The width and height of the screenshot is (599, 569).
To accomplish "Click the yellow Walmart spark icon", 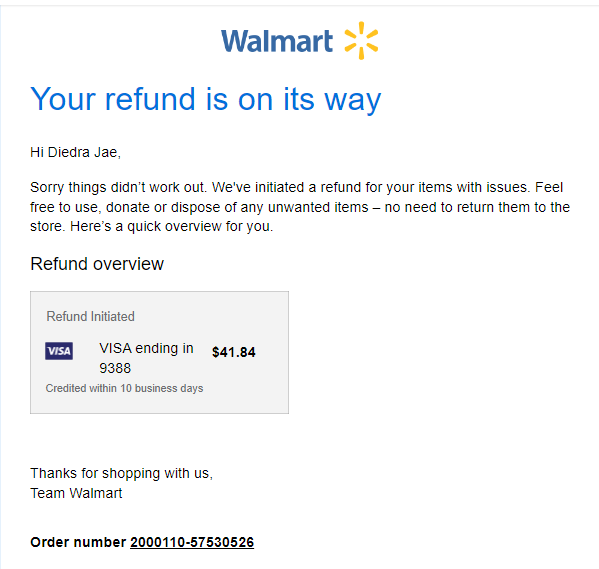I will [x=361, y=41].
